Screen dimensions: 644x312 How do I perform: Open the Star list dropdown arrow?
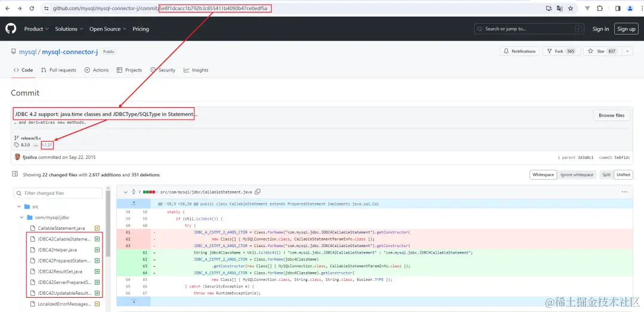627,51
